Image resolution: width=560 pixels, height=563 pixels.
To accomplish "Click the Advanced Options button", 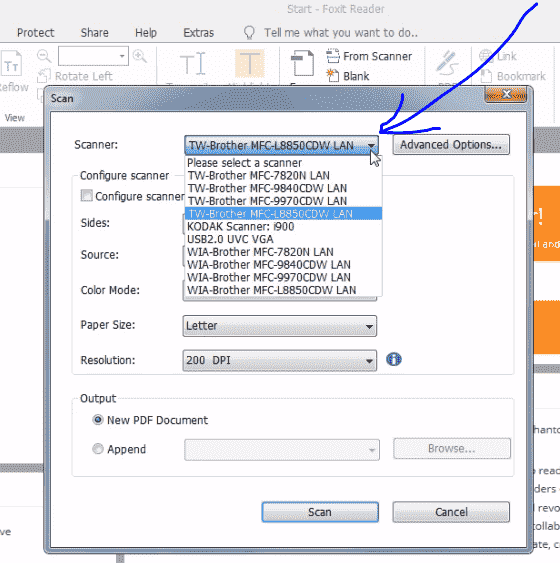I will click(451, 145).
